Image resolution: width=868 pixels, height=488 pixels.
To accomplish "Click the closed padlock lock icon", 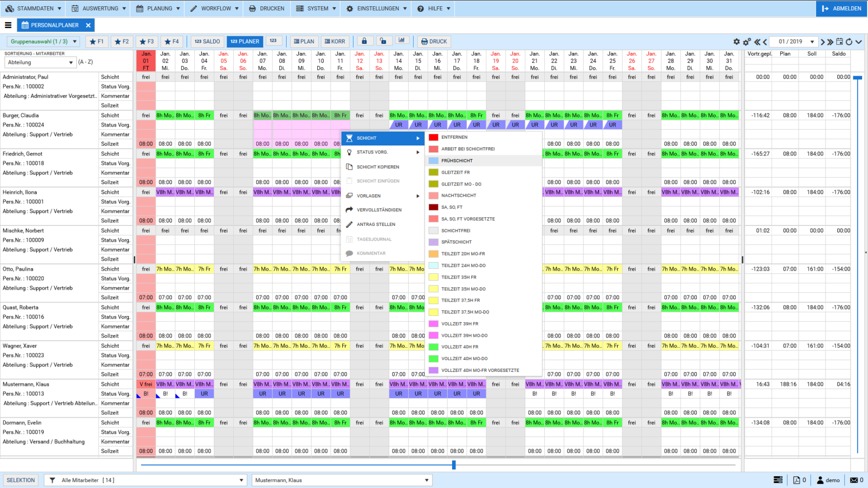I will (364, 41).
